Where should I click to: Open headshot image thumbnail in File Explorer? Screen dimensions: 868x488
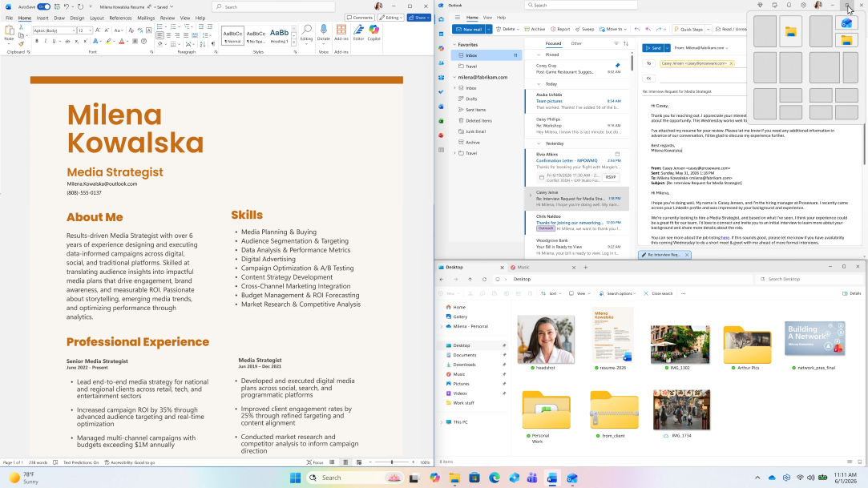[546, 340]
